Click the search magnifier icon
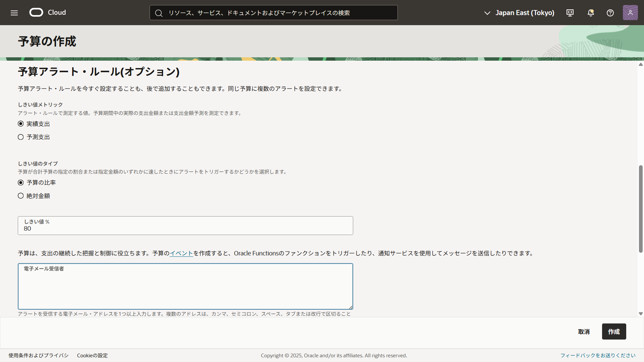644x362 pixels. coord(159,13)
